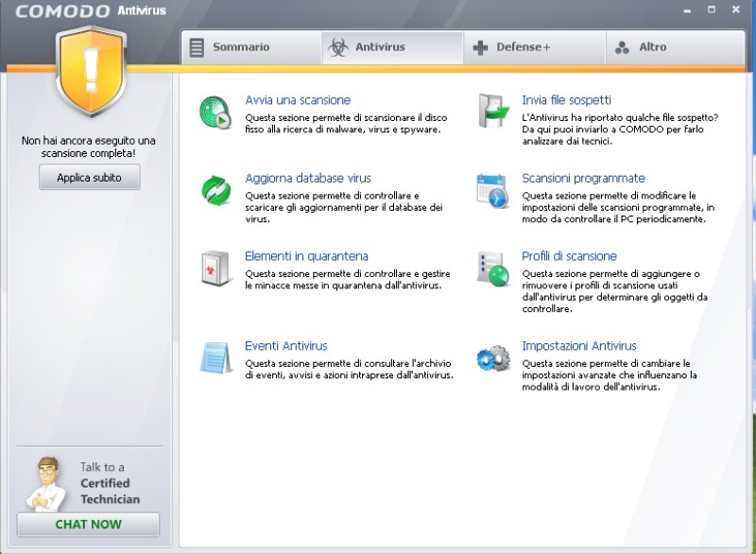Image resolution: width=756 pixels, height=554 pixels.
Task: Open Profili di scansione link
Action: click(569, 256)
